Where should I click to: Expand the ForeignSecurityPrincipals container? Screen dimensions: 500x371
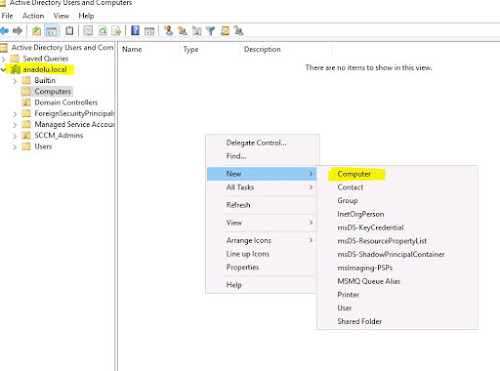tap(15, 114)
